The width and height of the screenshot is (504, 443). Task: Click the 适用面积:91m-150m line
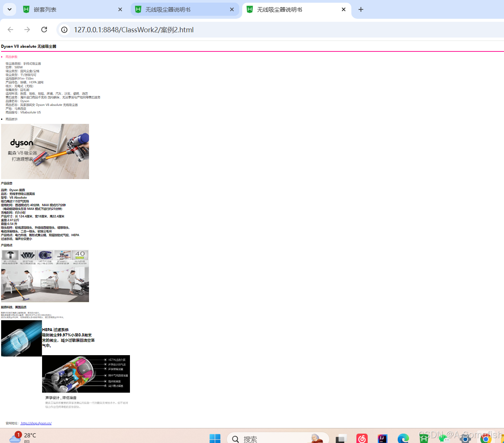pos(20,78)
